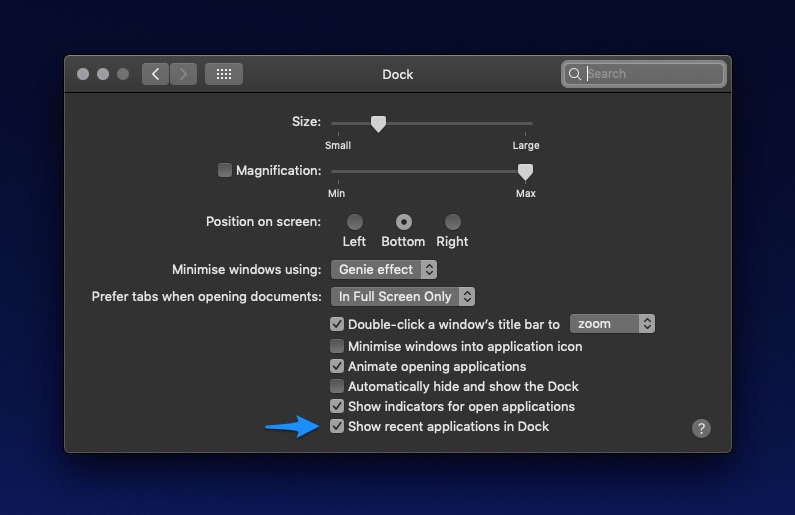Click the Large label under Size slider
The image size is (795, 515).
coord(526,145)
